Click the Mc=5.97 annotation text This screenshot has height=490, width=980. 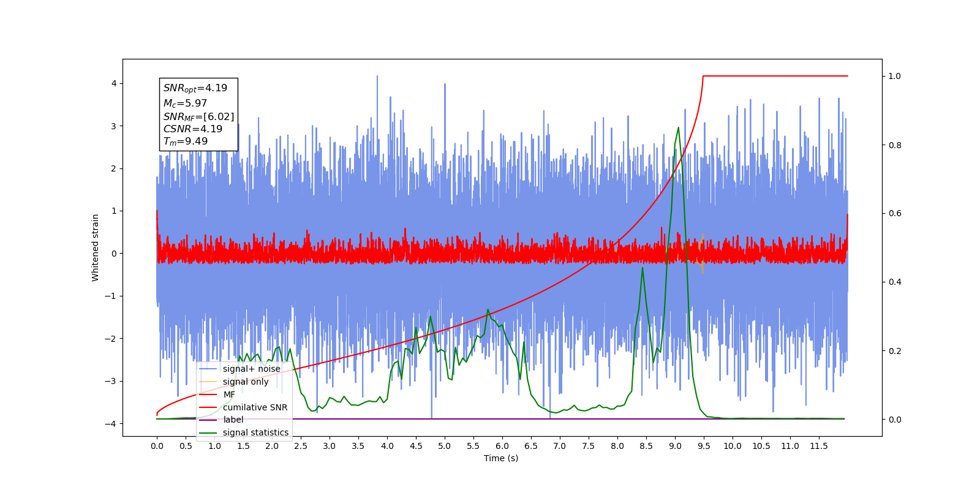tap(185, 104)
